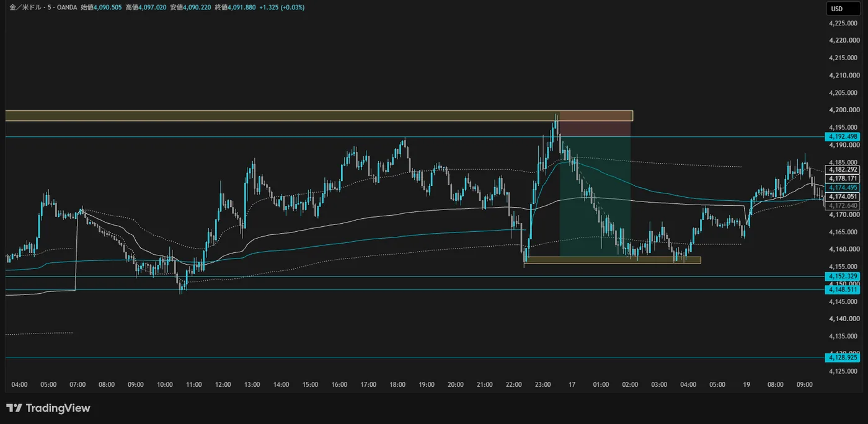This screenshot has height=424, width=868.
Task: Click the high value 4,097.020
Action: coord(153,7)
